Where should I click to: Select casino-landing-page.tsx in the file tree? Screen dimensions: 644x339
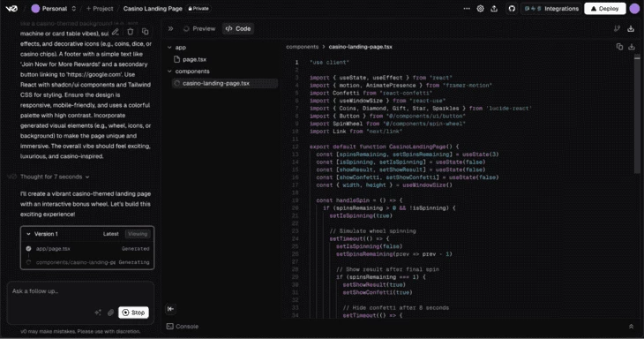pos(224,83)
